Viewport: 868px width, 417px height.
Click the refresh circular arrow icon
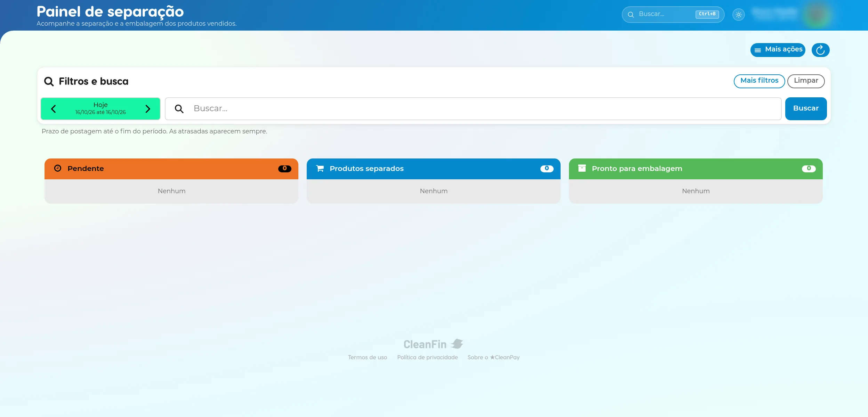click(x=820, y=50)
